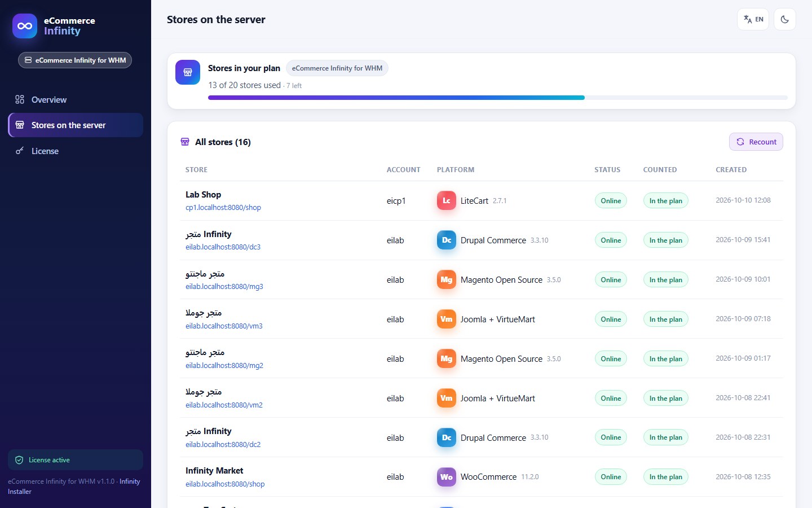Viewport: 812px width, 508px height.
Task: Click the LiteCart Lc platform icon
Action: pyautogui.click(x=446, y=200)
